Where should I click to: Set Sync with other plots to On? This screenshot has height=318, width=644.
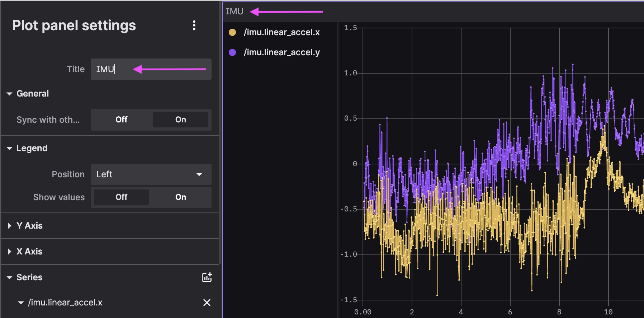pyautogui.click(x=180, y=120)
